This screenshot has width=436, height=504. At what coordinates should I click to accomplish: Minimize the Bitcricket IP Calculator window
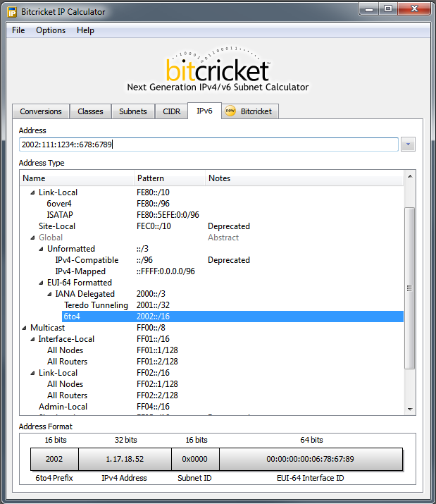(369, 8)
